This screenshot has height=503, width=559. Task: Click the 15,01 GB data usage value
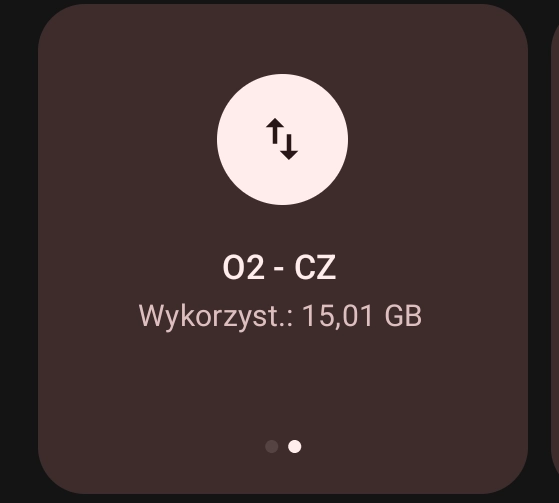click(362, 315)
